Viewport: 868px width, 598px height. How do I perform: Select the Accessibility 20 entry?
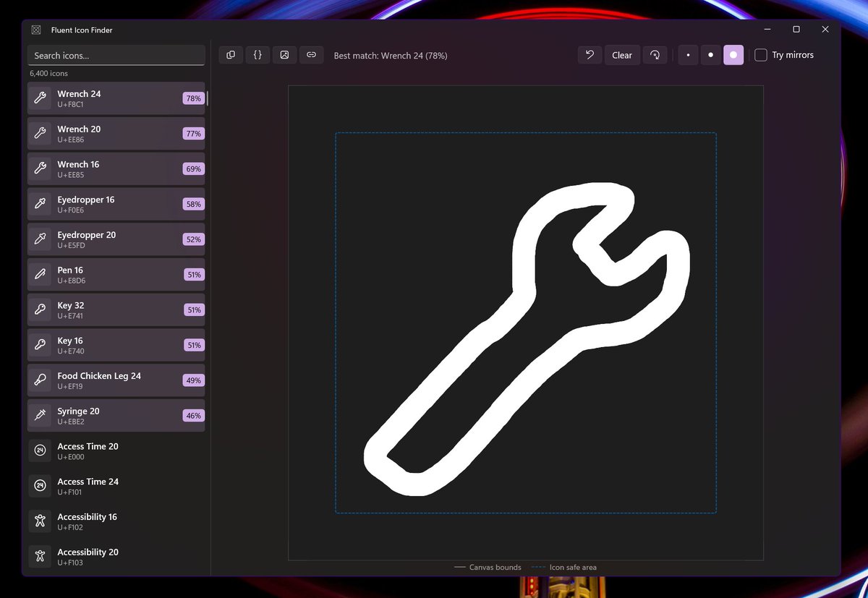116,557
